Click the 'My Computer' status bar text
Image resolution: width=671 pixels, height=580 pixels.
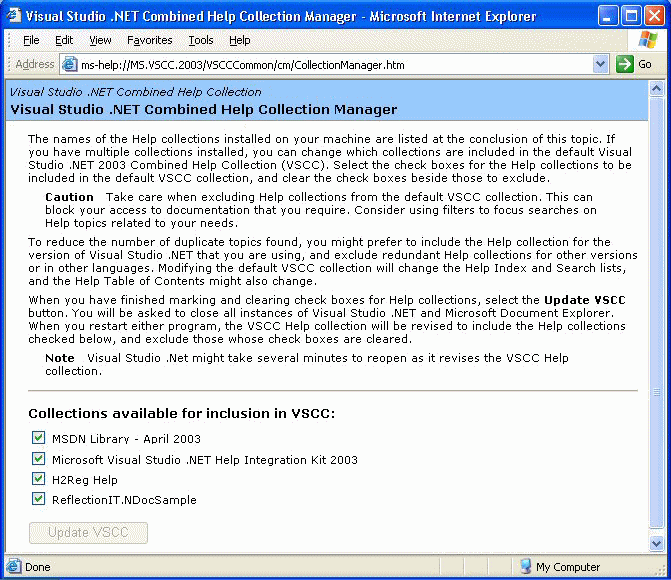point(568,567)
